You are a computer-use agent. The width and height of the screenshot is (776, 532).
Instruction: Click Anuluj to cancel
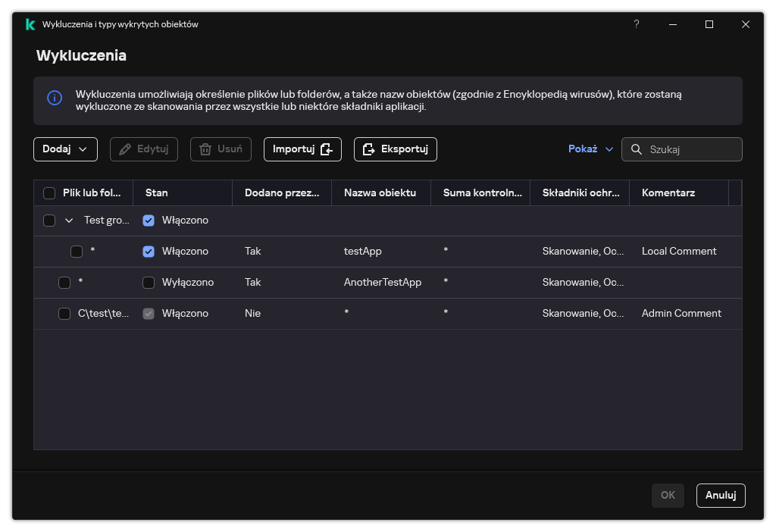[x=721, y=495]
